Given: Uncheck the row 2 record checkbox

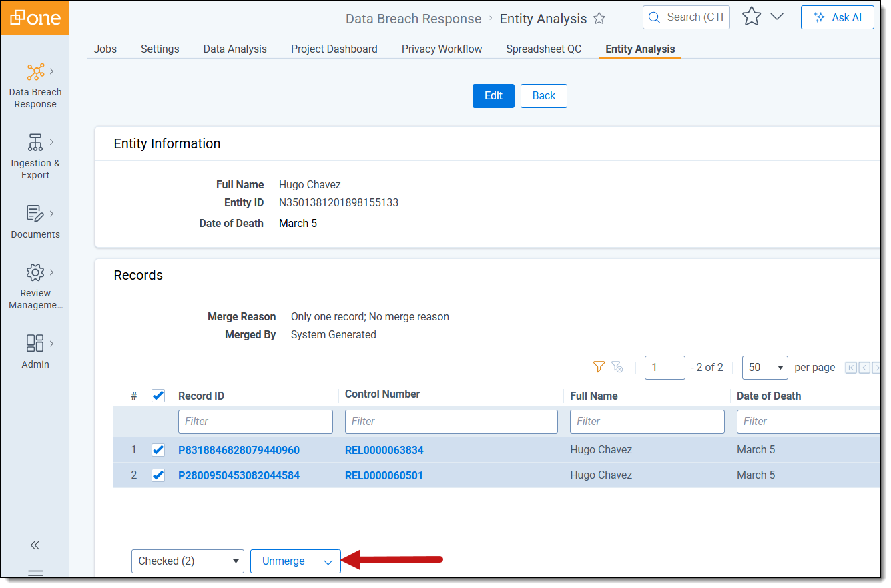Looking at the screenshot, I should [x=158, y=475].
